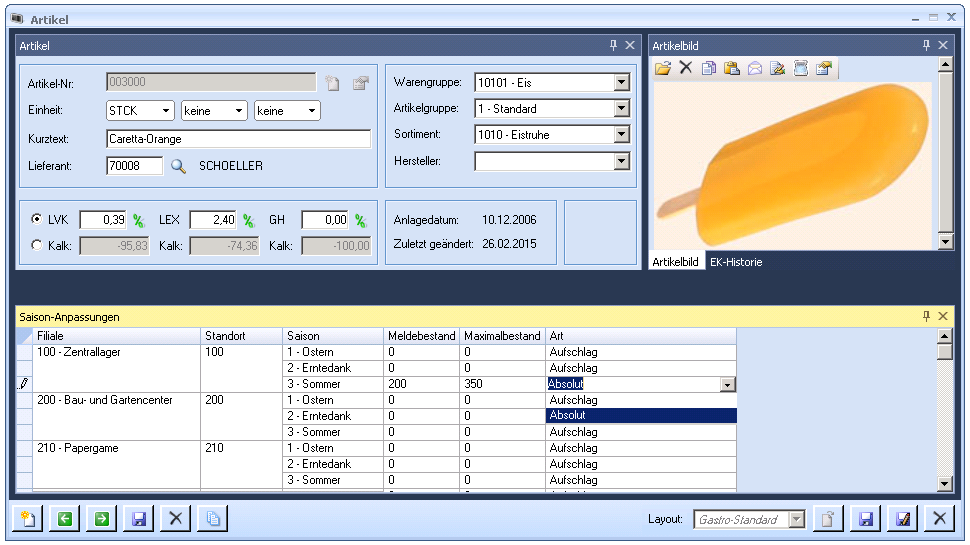970x545 pixels.
Task: Search supplier with the magnifying glass icon
Action: click(178, 166)
